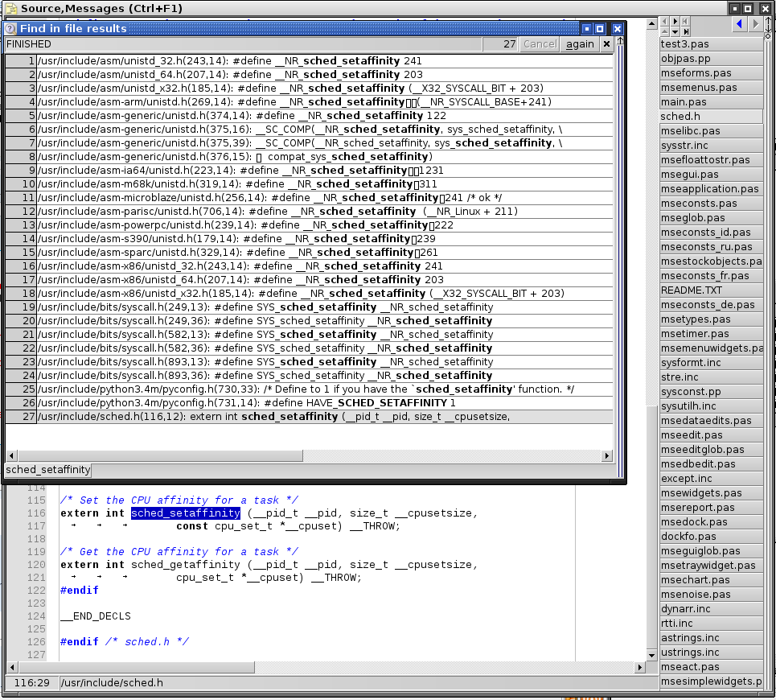Click the results list vertical scrollbar
This screenshot has width=776, height=700.
(609, 241)
